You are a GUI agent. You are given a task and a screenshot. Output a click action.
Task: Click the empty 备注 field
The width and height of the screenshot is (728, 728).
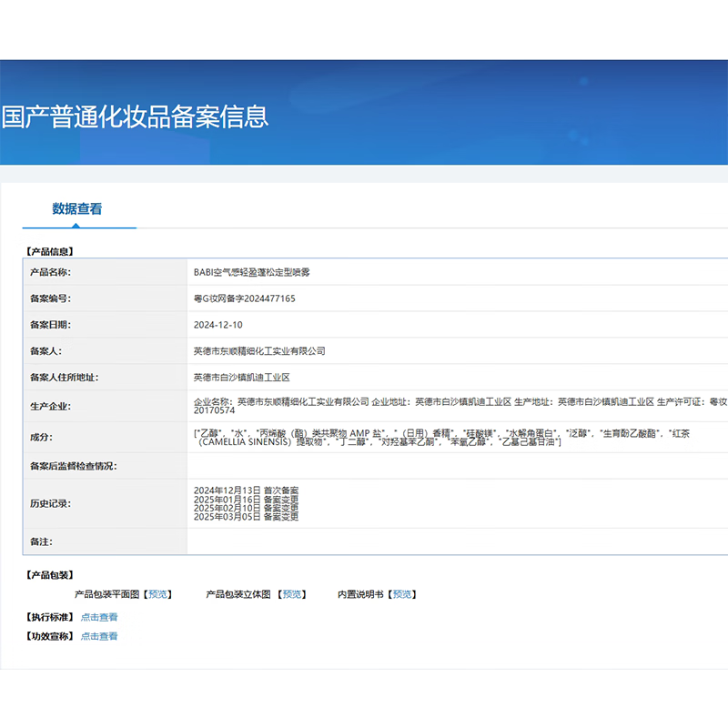(x=455, y=541)
